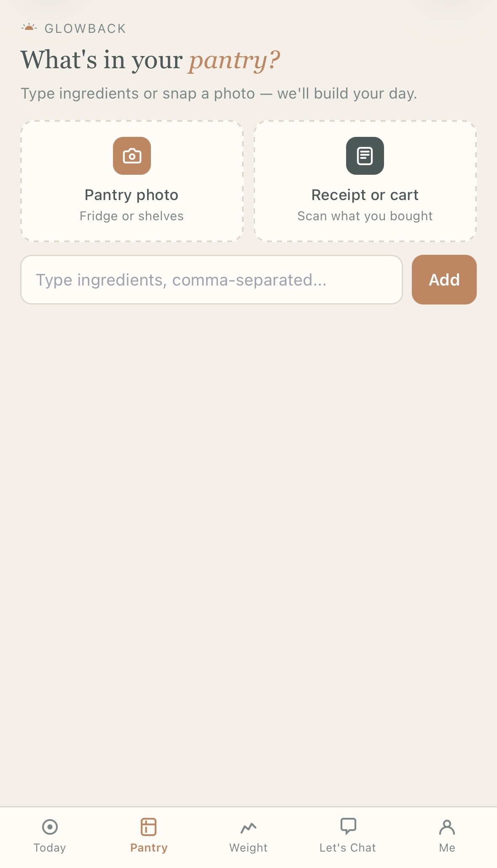
Task: Switch to the Weight tab label
Action: 248,848
